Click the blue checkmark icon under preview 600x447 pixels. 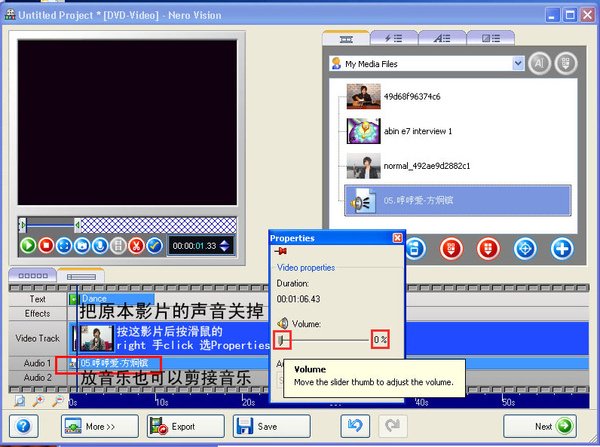(x=154, y=245)
